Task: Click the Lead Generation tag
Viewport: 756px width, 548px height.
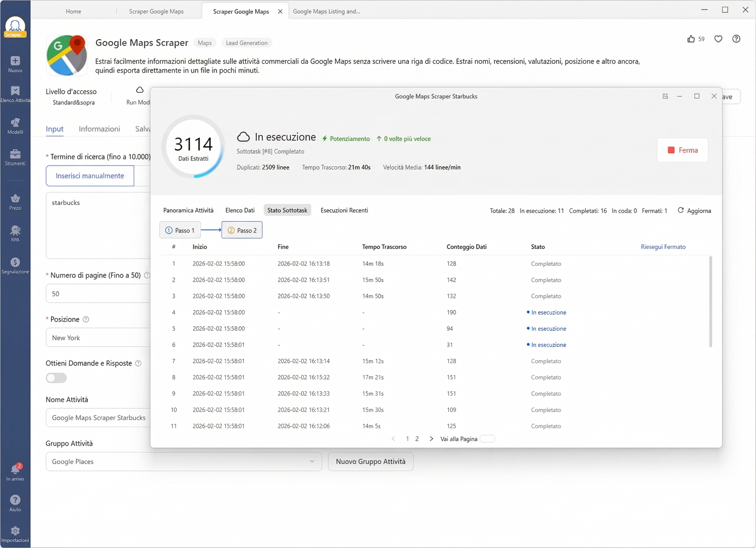Action: click(x=247, y=43)
